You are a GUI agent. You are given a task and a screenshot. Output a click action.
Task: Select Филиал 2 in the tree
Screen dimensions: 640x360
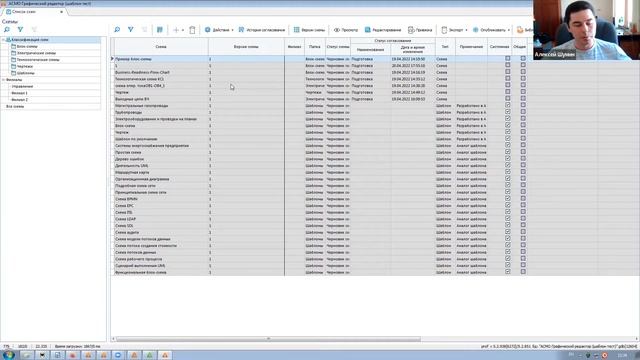click(19, 100)
